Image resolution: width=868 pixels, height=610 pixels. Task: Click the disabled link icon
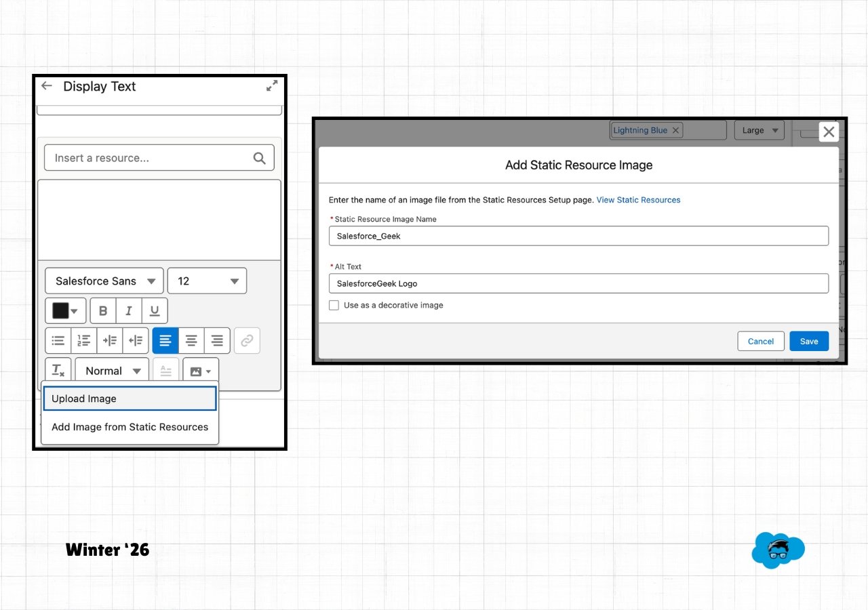tap(247, 341)
